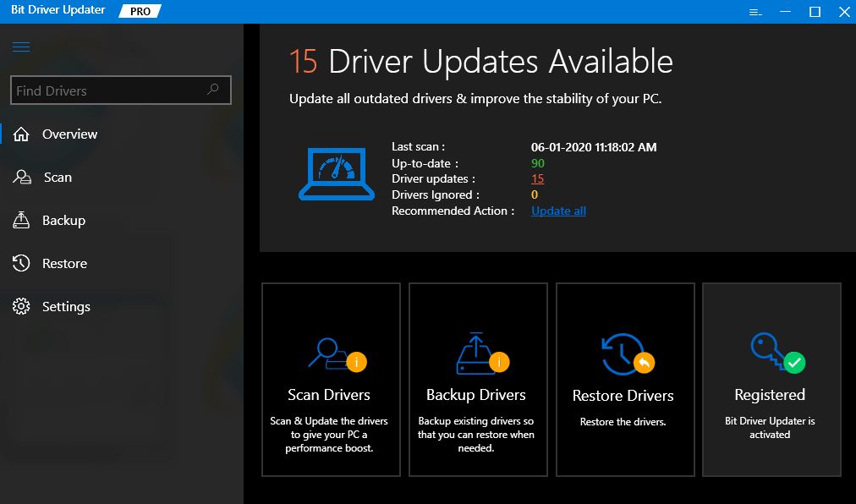The width and height of the screenshot is (856, 504).
Task: Click 'Bit Driver Updater is activated' text
Action: [770, 428]
